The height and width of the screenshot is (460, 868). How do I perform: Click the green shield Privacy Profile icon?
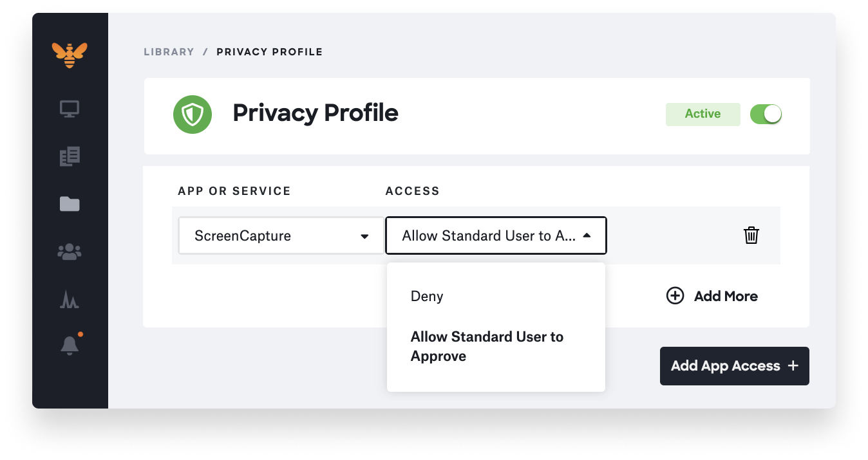[192, 114]
